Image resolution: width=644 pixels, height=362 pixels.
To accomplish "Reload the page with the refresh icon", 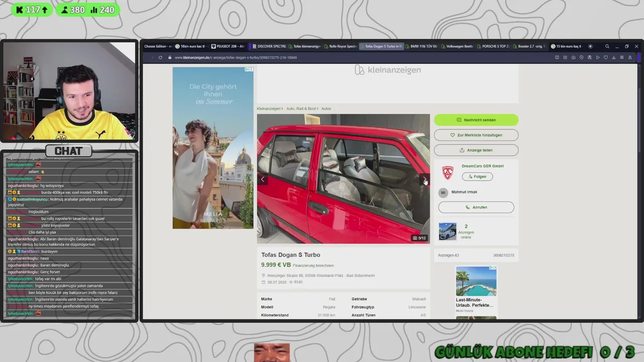I will pyautogui.click(x=160, y=57).
